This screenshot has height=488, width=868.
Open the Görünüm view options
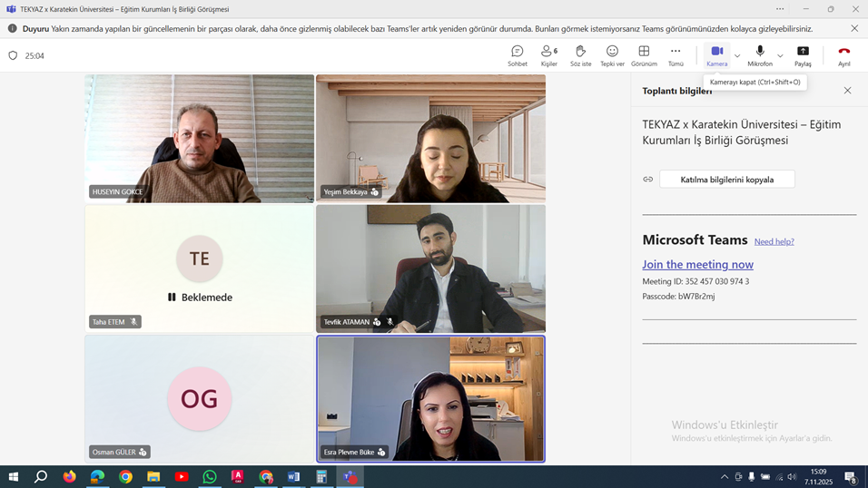pos(644,55)
